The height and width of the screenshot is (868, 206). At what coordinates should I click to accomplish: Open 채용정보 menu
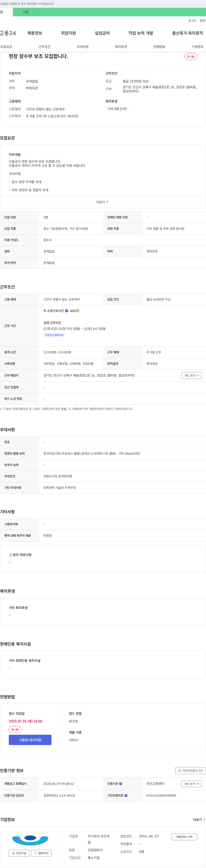coord(35,33)
